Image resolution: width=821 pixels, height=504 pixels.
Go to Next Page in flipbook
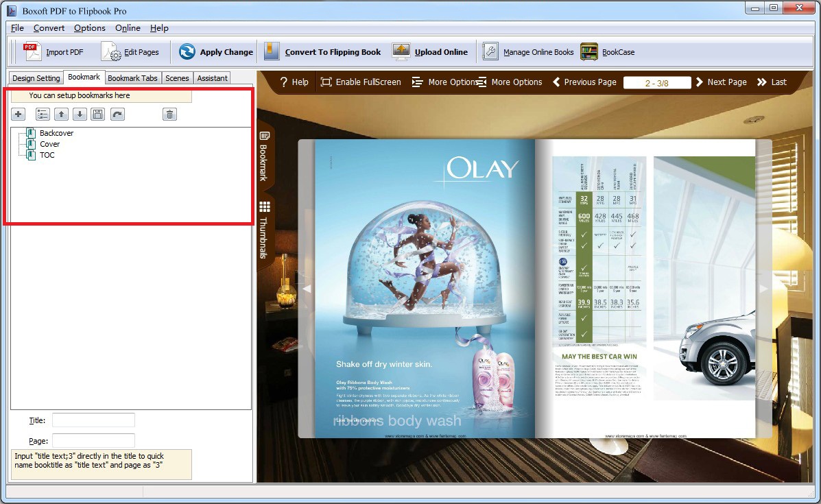click(722, 82)
